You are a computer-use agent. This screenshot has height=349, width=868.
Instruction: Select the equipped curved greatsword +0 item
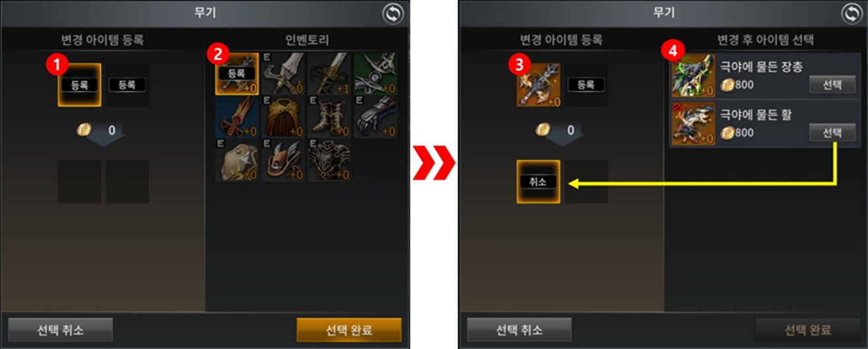[x=283, y=74]
